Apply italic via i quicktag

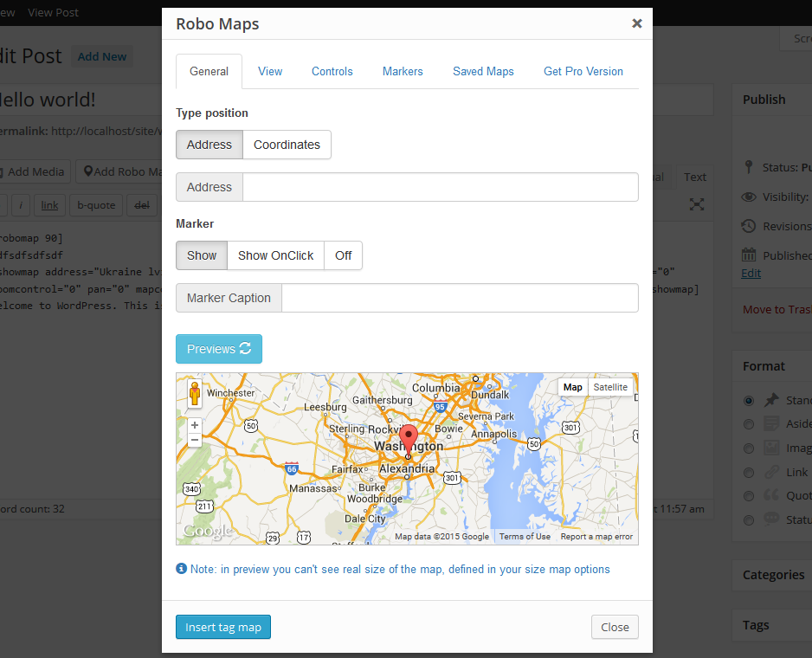coord(21,205)
